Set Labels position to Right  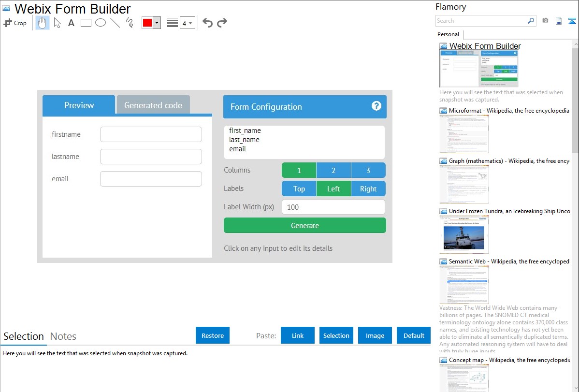368,189
